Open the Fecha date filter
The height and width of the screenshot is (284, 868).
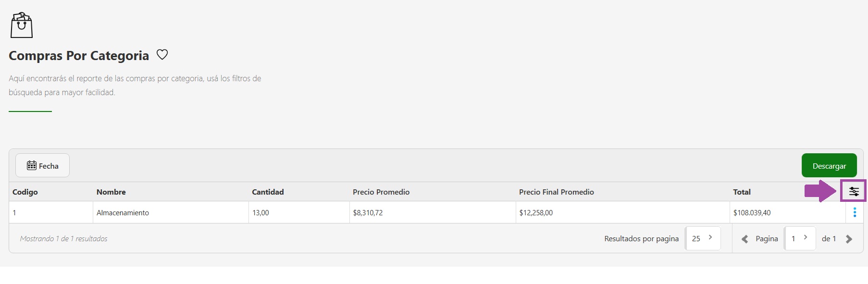tap(43, 166)
